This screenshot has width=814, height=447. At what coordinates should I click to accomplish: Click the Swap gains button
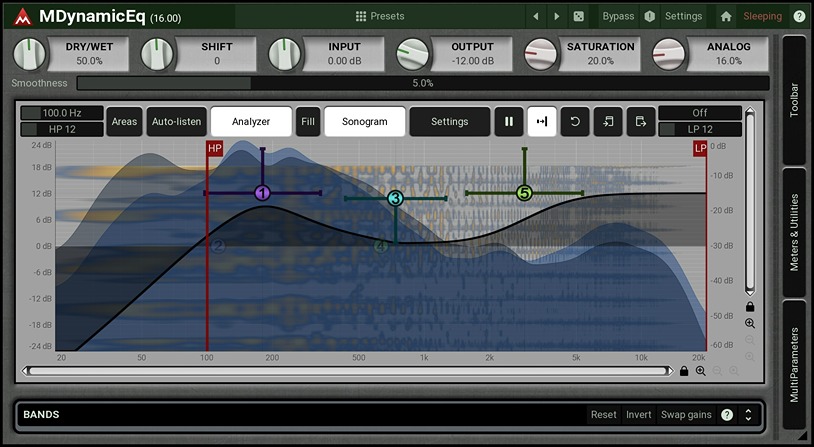pyautogui.click(x=686, y=415)
